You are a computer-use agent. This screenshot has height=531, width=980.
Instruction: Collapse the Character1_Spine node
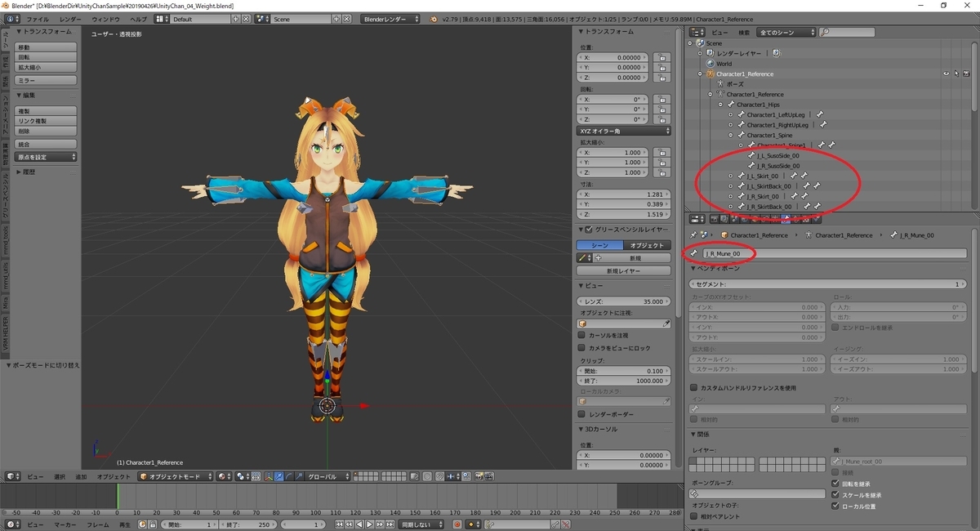[731, 135]
